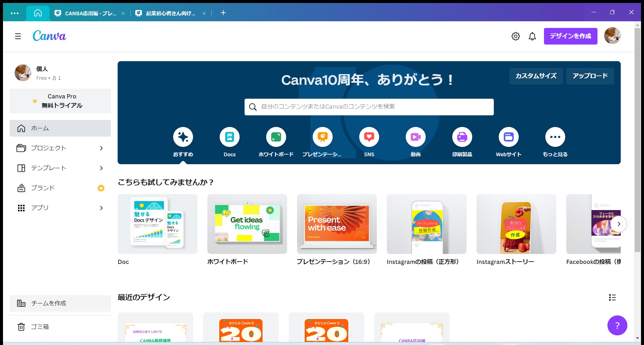The image size is (644, 345).
Task: Click the brand crown badge icon
Action: 101,188
